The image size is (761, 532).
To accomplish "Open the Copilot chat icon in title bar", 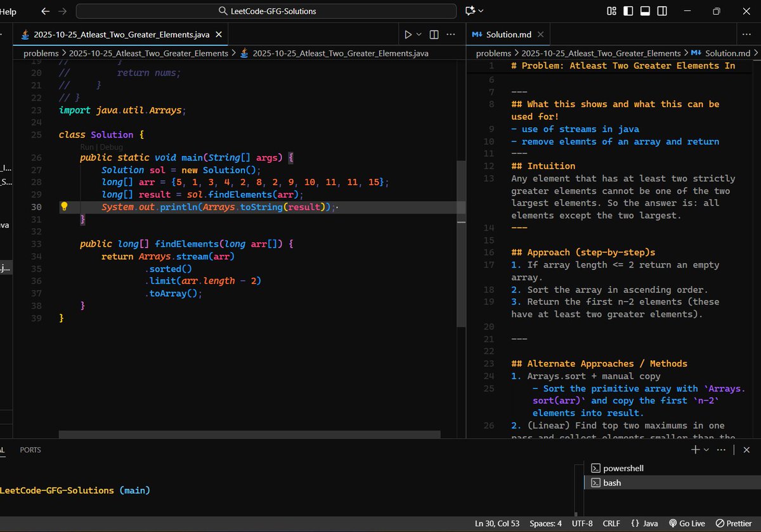I will coord(470,11).
